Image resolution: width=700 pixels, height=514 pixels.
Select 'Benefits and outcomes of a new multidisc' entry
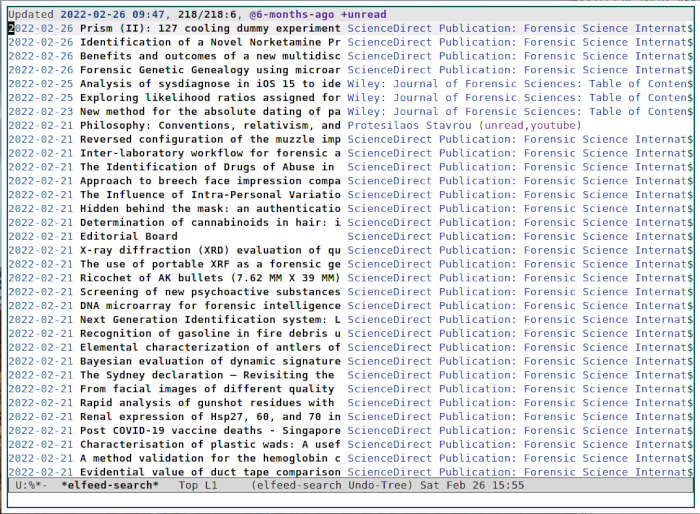point(210,56)
